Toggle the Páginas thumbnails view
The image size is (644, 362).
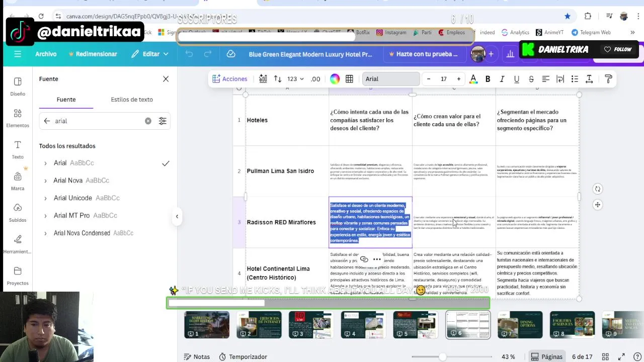pos(546,356)
